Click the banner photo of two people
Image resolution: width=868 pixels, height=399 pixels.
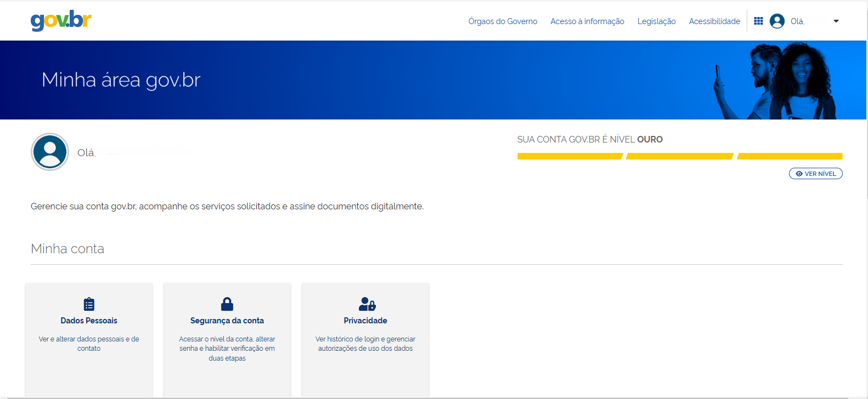point(775,81)
